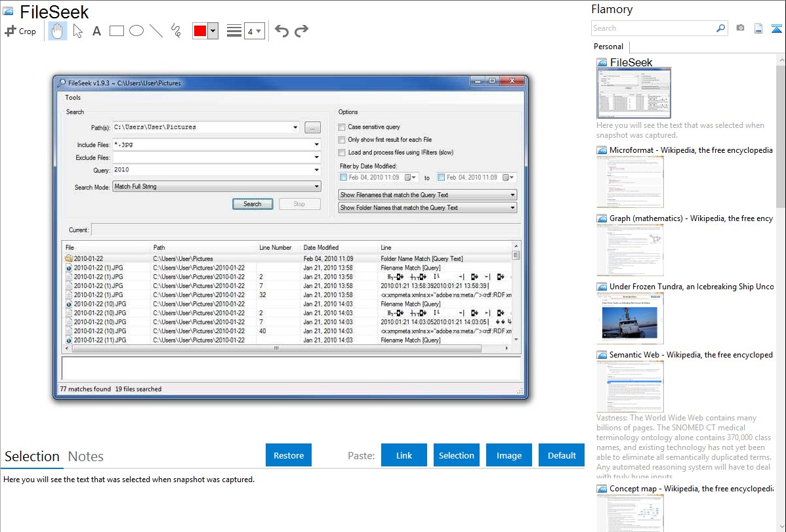Image resolution: width=786 pixels, height=532 pixels.
Task: Switch to the Notes tab
Action: pos(86,457)
